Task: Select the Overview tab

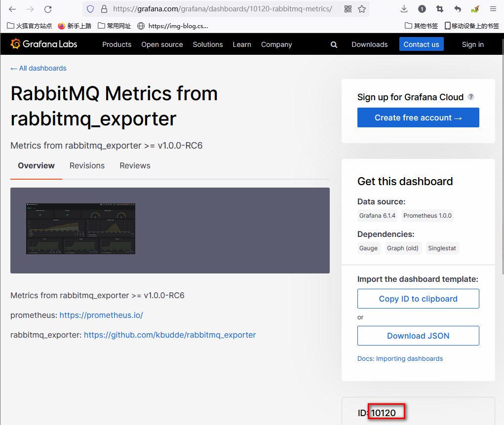Action: (37, 165)
